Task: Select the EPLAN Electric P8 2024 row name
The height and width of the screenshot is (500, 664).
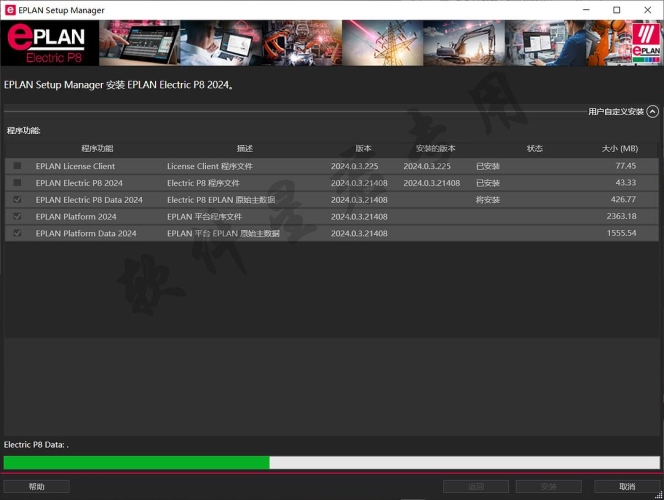Action: 79,183
